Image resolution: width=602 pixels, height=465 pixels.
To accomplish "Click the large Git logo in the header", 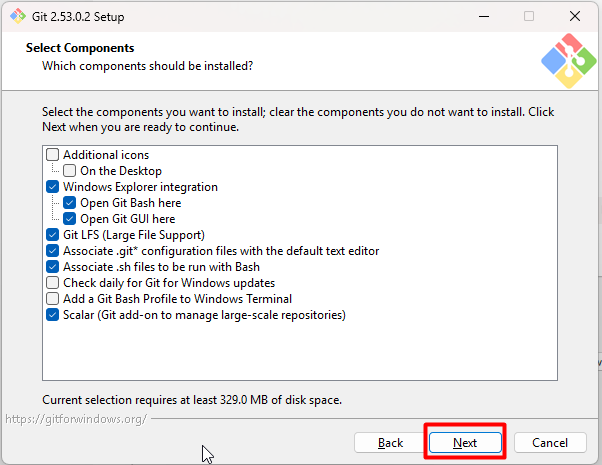I will click(569, 61).
